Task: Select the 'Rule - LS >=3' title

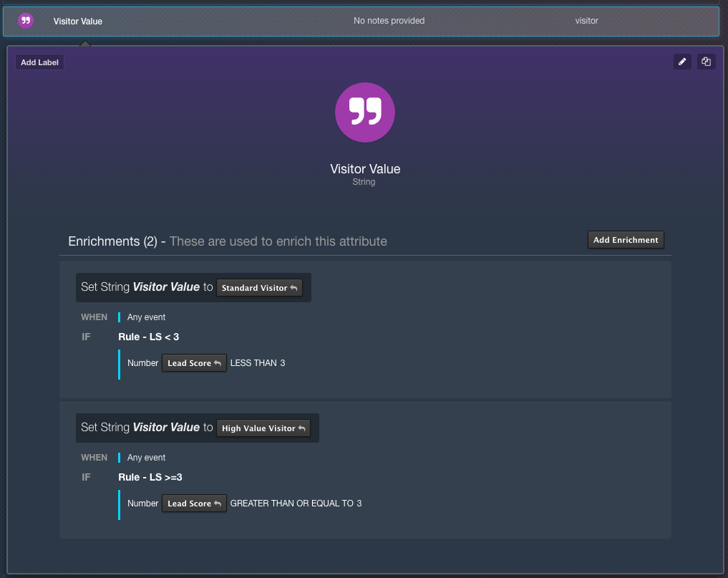Action: (150, 477)
